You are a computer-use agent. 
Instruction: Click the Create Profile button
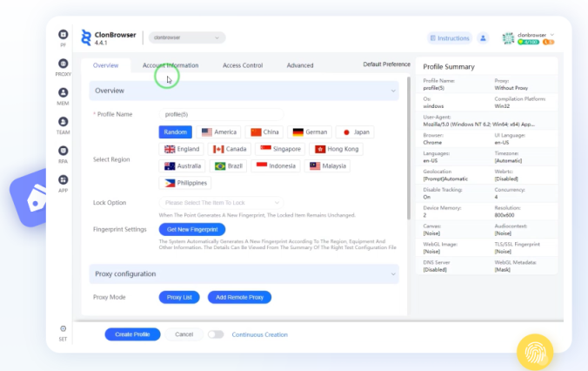(132, 334)
